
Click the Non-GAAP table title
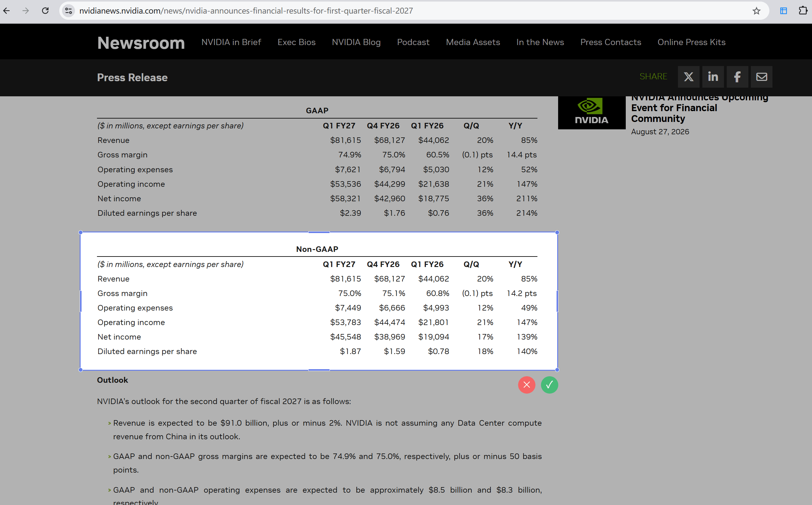(317, 249)
